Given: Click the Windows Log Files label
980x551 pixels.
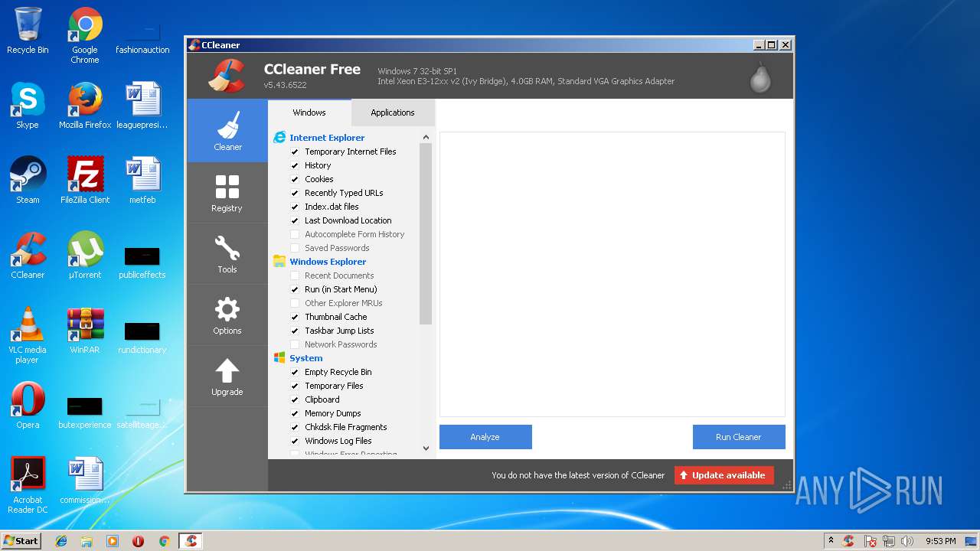Looking at the screenshot, I should click(338, 441).
